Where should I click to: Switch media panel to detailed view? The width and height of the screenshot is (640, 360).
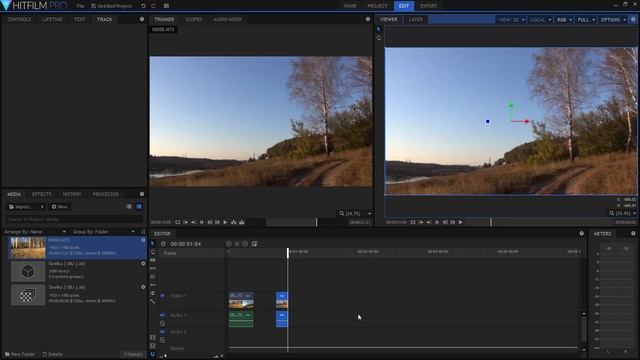pos(139,207)
